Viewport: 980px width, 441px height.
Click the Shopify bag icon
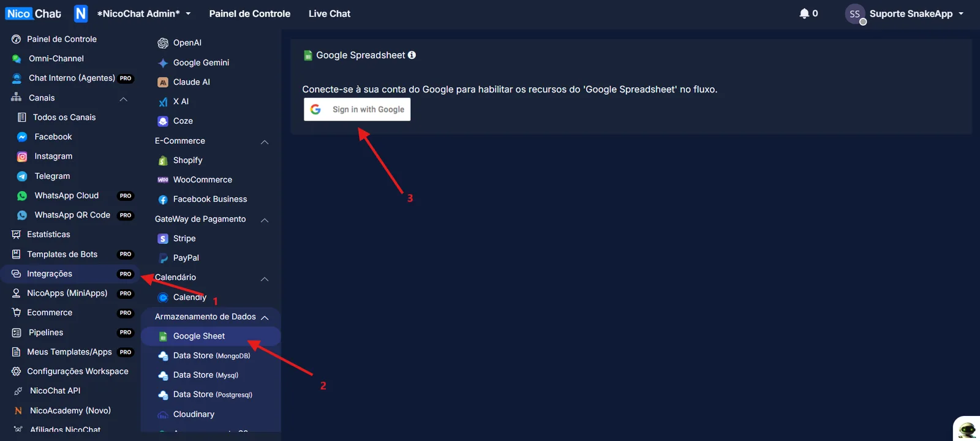163,160
